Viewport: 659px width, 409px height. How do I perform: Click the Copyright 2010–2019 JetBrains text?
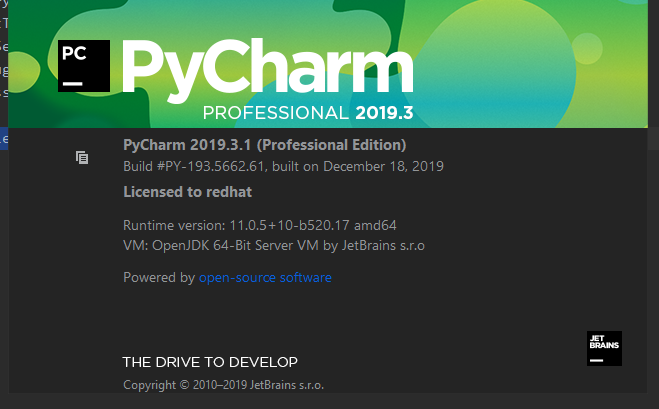[223, 385]
